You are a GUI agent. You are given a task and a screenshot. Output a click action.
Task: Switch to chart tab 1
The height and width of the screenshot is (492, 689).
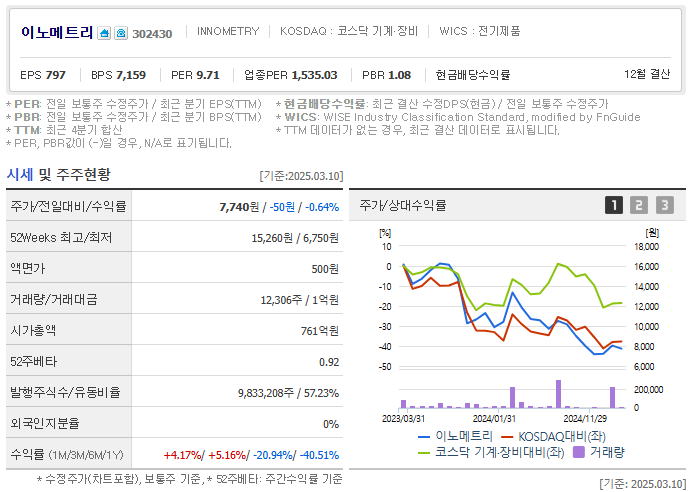614,205
